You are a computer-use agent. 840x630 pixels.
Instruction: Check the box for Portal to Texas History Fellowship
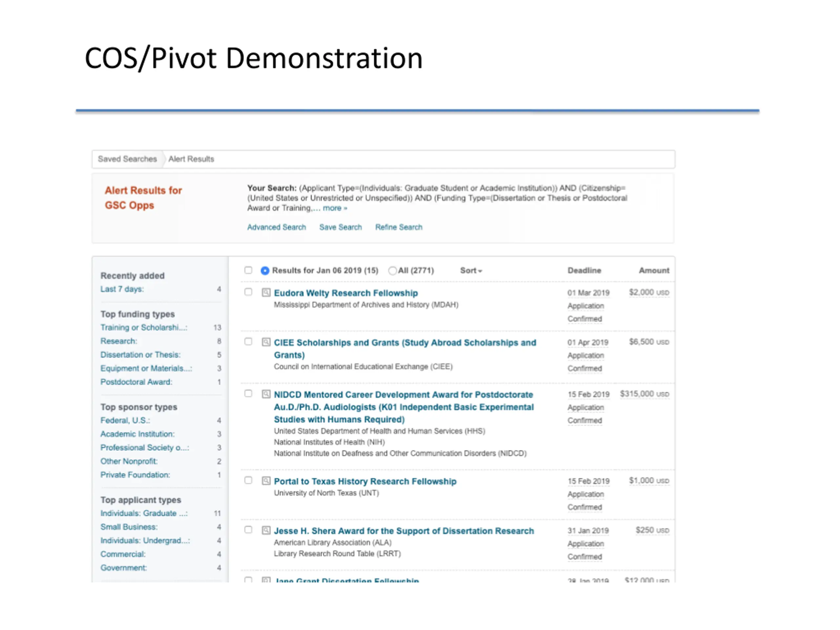(x=248, y=480)
